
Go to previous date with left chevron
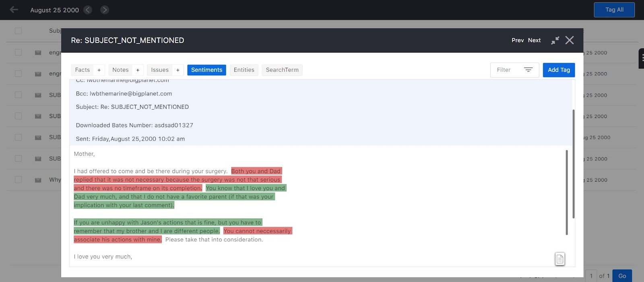click(88, 10)
